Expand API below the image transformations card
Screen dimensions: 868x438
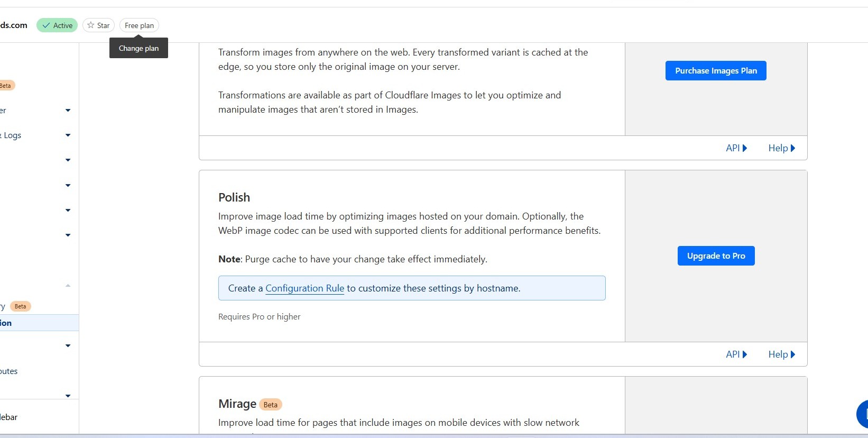736,148
